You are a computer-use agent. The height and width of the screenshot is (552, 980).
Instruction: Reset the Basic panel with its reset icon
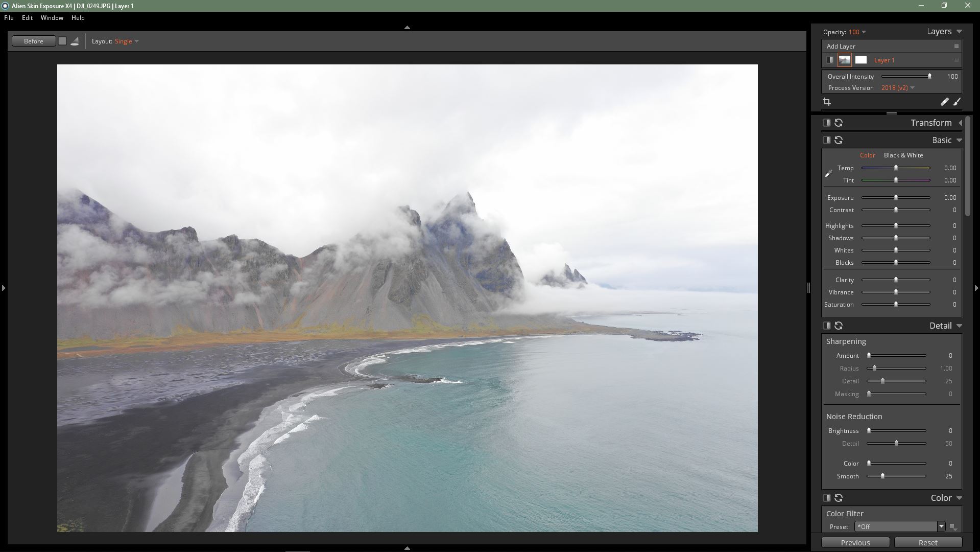(x=840, y=140)
